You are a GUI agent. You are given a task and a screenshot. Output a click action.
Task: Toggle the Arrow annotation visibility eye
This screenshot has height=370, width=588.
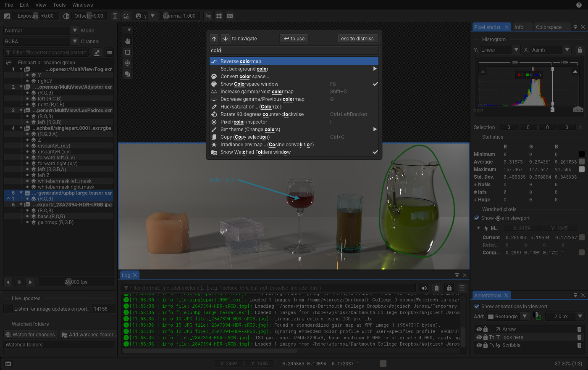pyautogui.click(x=479, y=329)
